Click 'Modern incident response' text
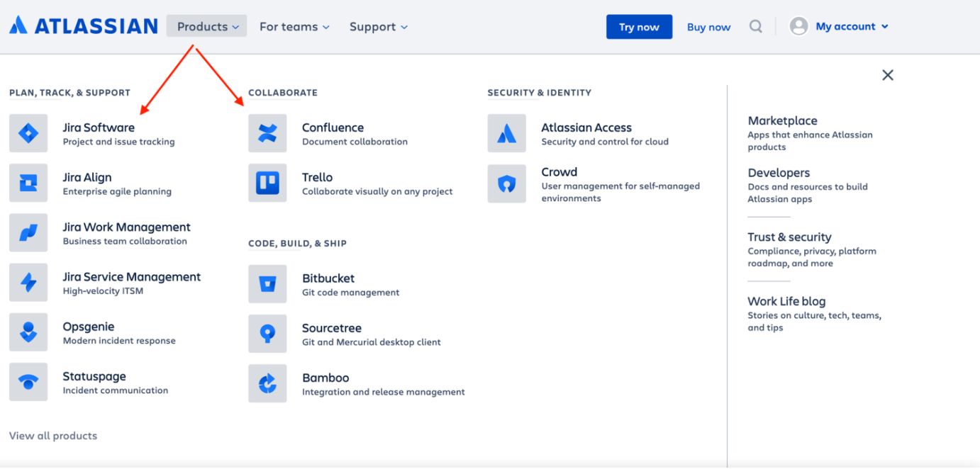 pos(119,341)
